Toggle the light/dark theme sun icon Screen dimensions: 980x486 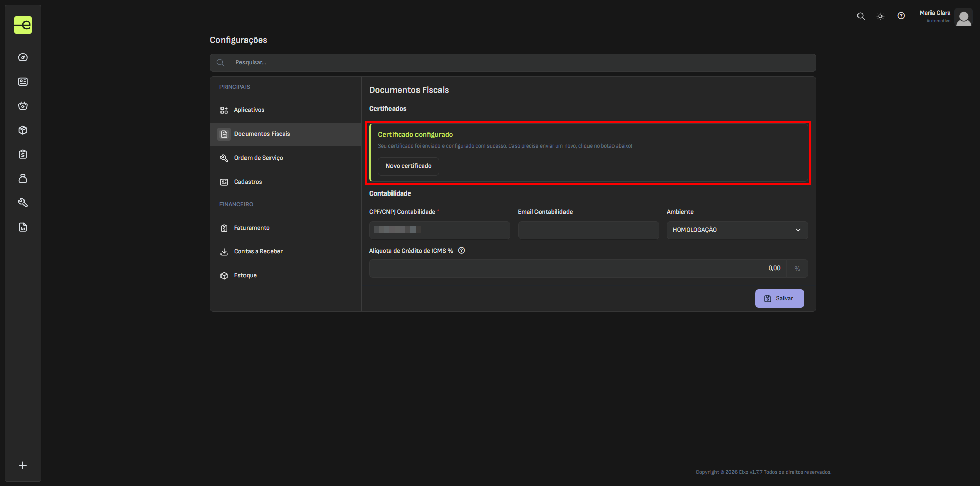pyautogui.click(x=880, y=16)
